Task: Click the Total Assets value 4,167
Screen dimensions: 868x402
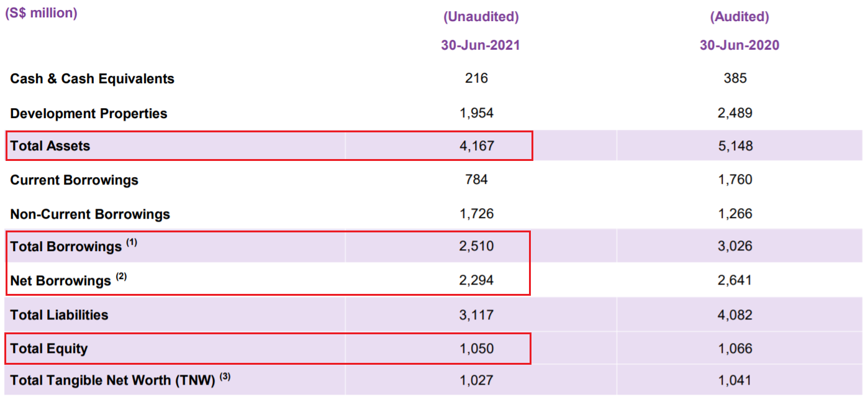Action: pos(476,146)
